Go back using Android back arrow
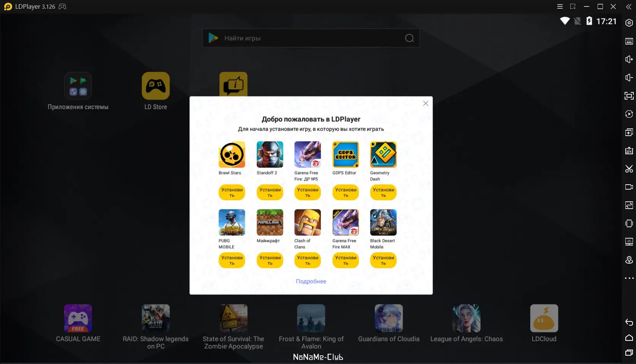 pos(629,323)
